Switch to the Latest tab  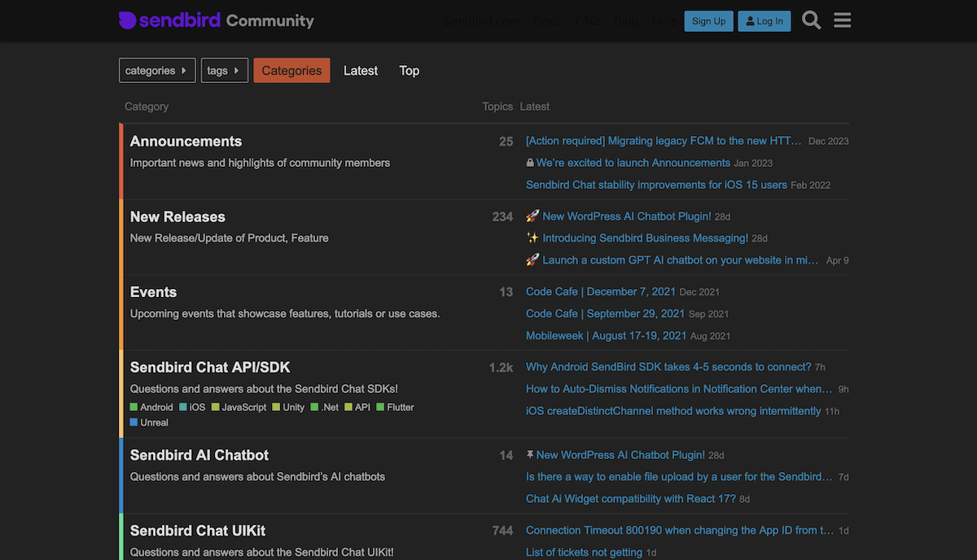(361, 71)
